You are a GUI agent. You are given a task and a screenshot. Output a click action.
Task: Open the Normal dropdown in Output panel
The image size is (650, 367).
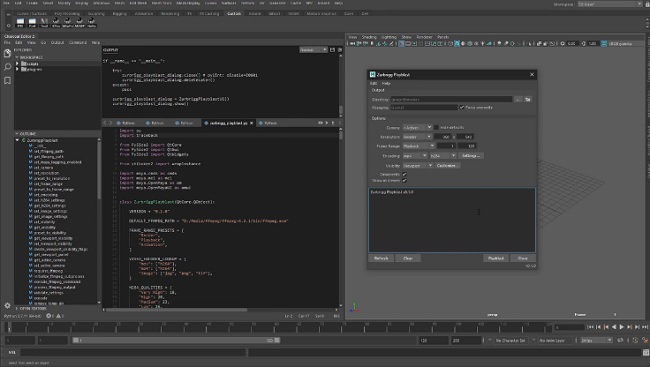click(313, 50)
